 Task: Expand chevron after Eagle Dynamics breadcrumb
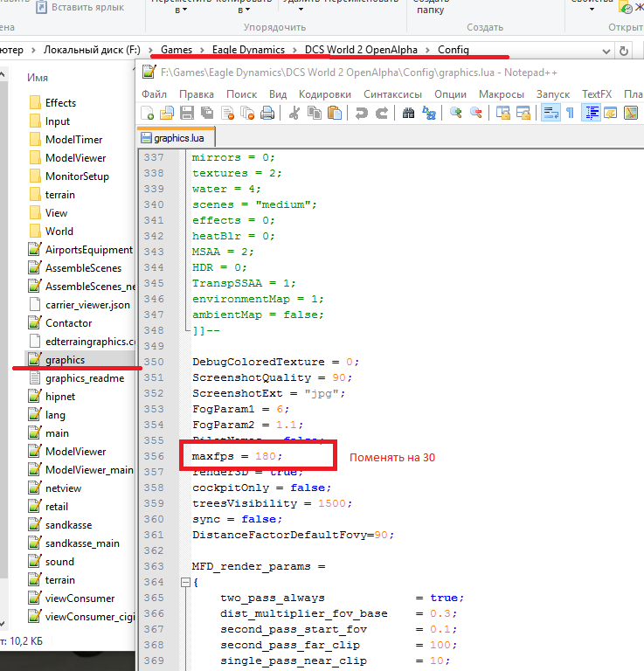coord(294,50)
